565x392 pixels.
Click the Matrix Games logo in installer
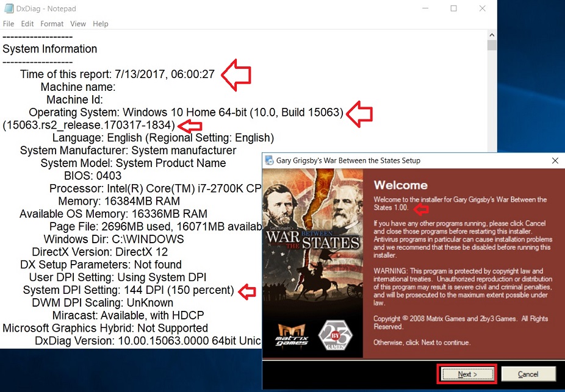(x=292, y=335)
